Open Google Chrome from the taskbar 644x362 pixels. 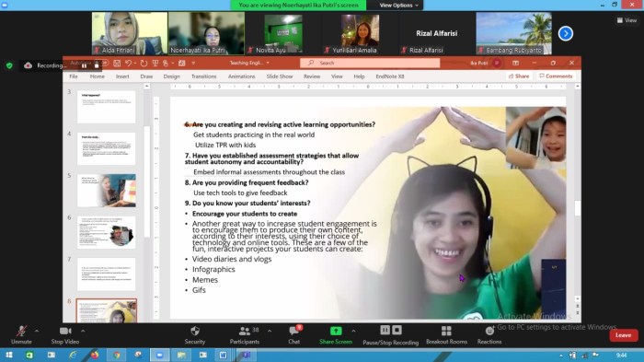[117, 355]
